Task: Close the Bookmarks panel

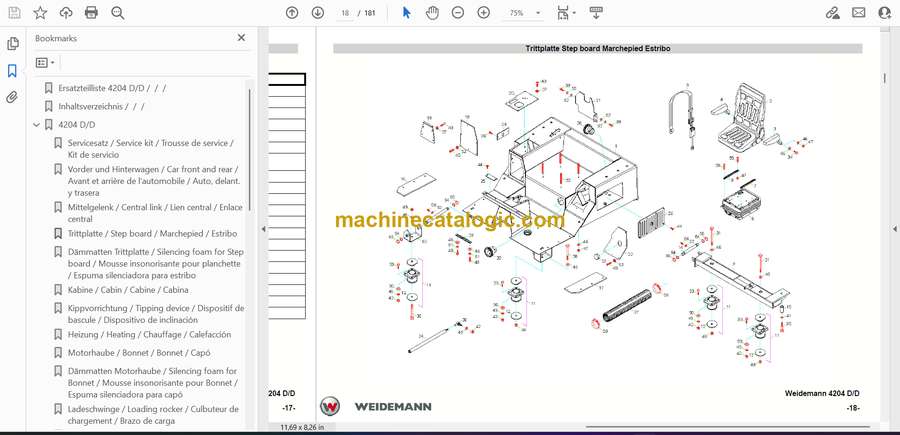Action: click(241, 38)
